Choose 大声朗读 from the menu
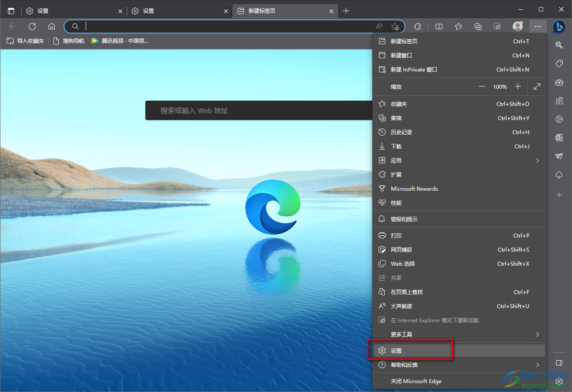572x392 pixels. tap(459, 306)
